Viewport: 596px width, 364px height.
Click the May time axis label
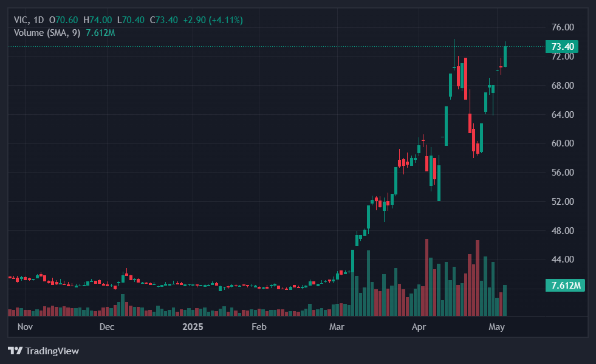click(x=496, y=327)
